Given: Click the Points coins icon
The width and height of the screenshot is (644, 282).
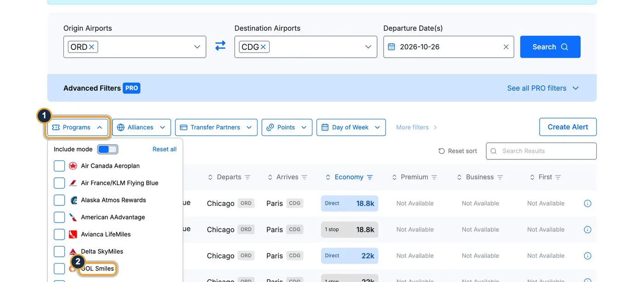Looking at the screenshot, I should [270, 128].
